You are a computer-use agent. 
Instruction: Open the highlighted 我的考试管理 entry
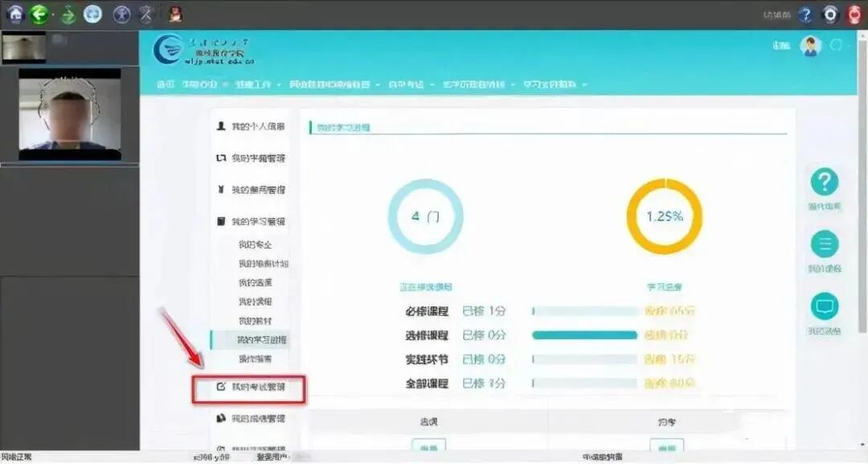[257, 389]
